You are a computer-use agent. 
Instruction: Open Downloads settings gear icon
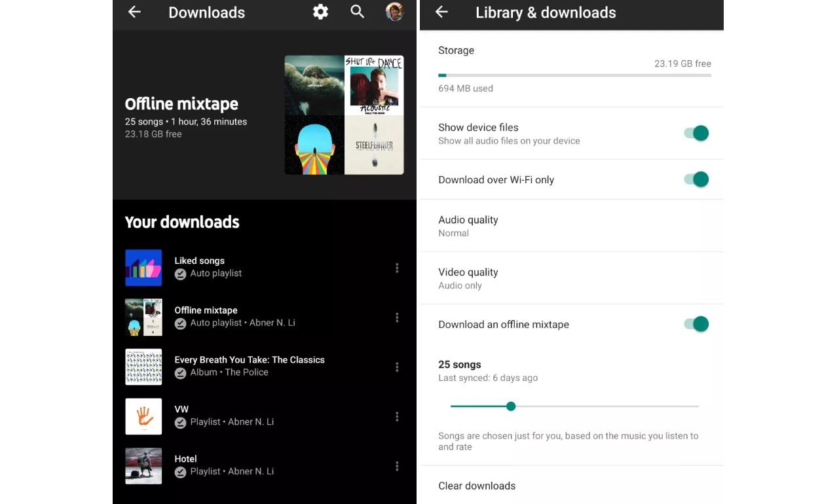coord(320,12)
